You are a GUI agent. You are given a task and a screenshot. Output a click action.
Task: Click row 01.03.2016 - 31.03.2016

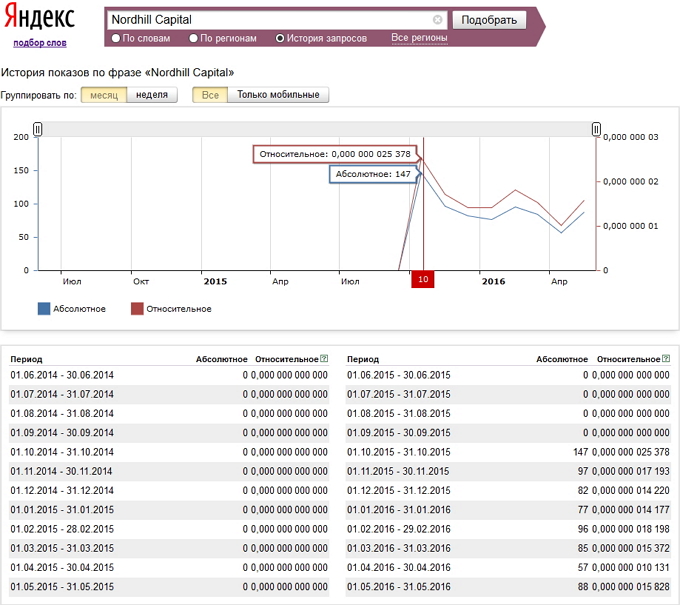click(x=508, y=548)
